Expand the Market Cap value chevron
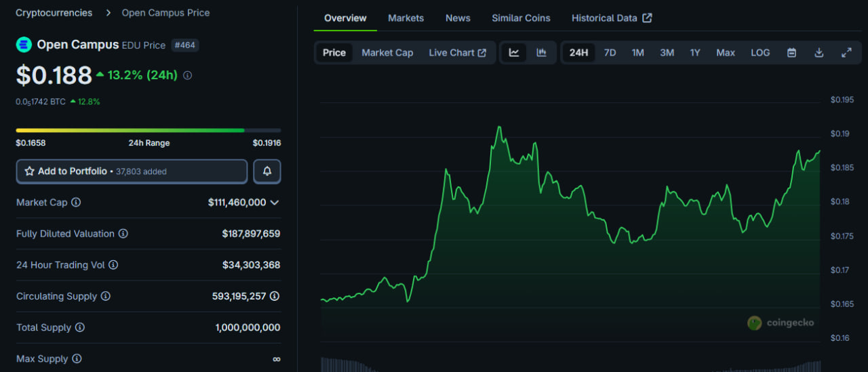The height and width of the screenshot is (372, 868). coord(275,203)
